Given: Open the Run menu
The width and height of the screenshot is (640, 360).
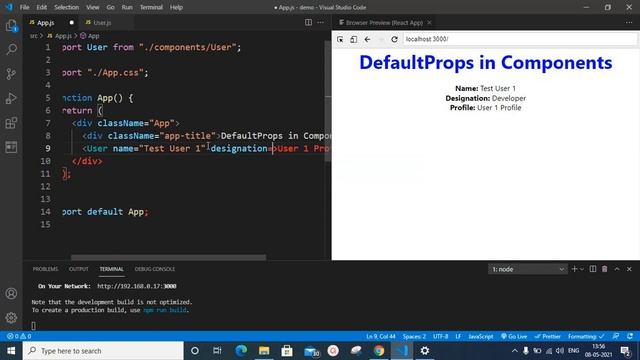Looking at the screenshot, I should click(127, 7).
